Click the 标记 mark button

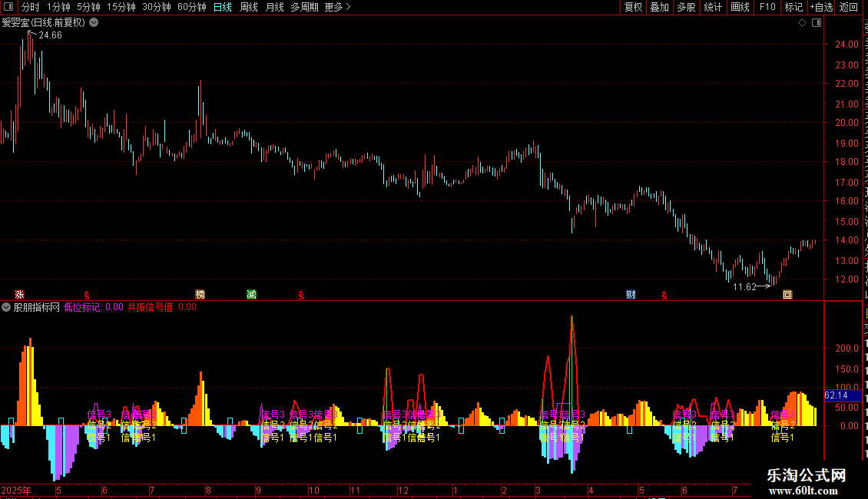[x=793, y=7]
